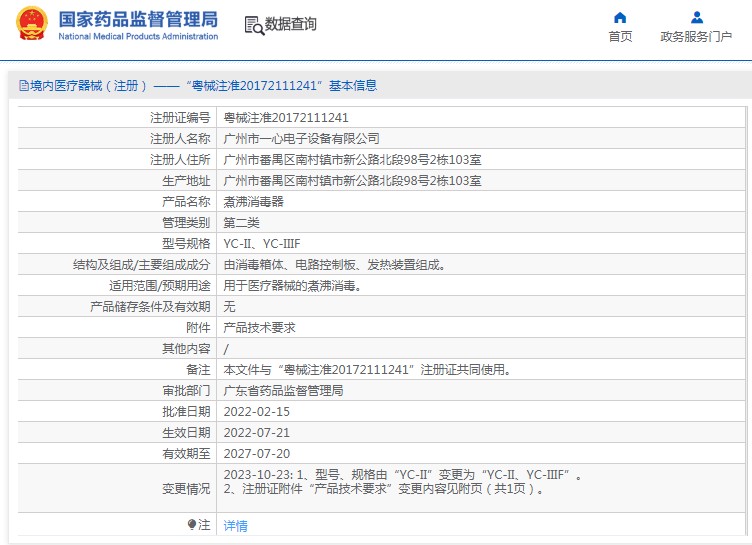Screen dimensions: 752x545
Task: Go to 首页 home link
Action: 620,36
